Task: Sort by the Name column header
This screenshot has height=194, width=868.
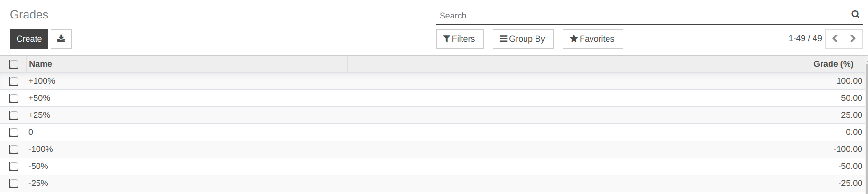Action: click(41, 64)
